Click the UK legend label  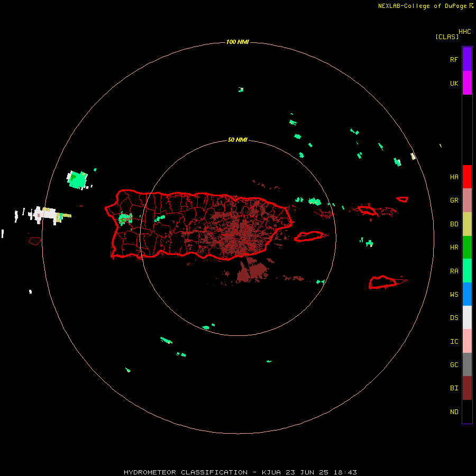point(454,83)
